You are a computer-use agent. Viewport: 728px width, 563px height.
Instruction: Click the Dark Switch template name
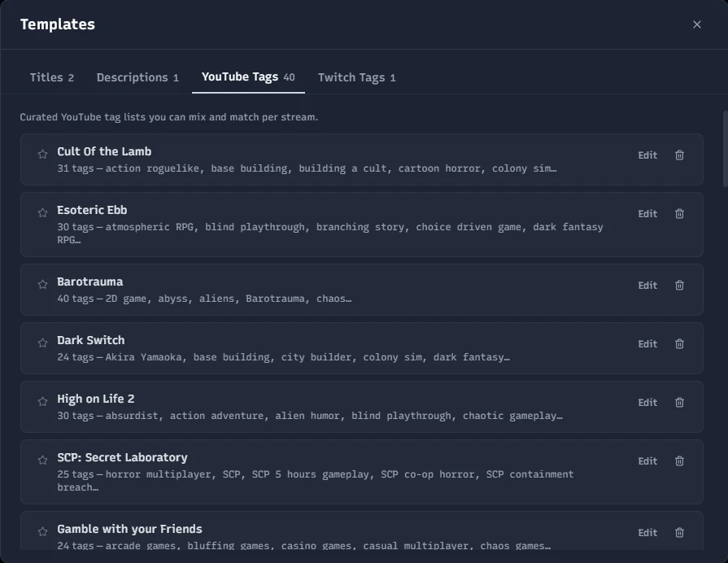click(x=91, y=340)
